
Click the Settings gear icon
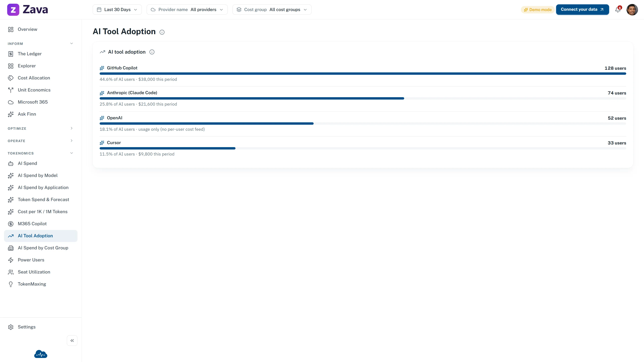[11, 327]
